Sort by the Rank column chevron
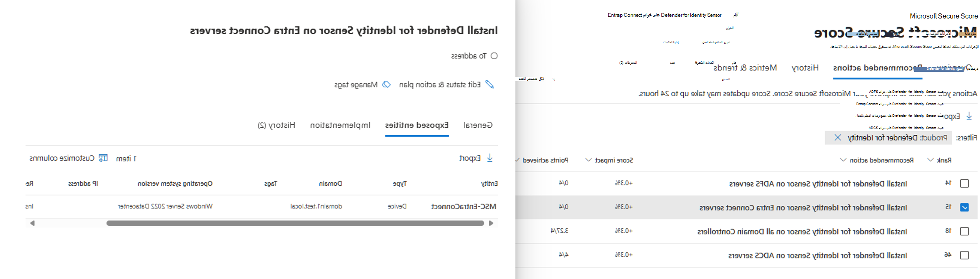980x279 pixels. tap(930, 160)
